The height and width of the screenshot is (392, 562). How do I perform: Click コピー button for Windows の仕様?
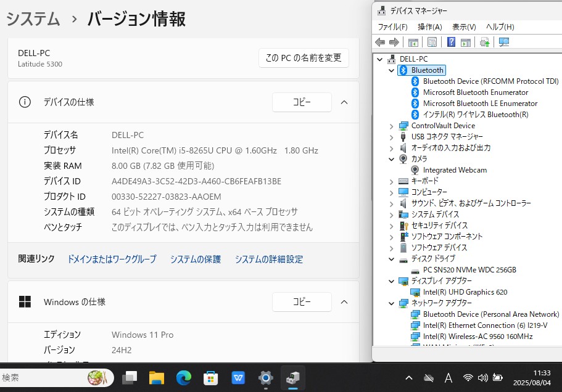coord(302,302)
